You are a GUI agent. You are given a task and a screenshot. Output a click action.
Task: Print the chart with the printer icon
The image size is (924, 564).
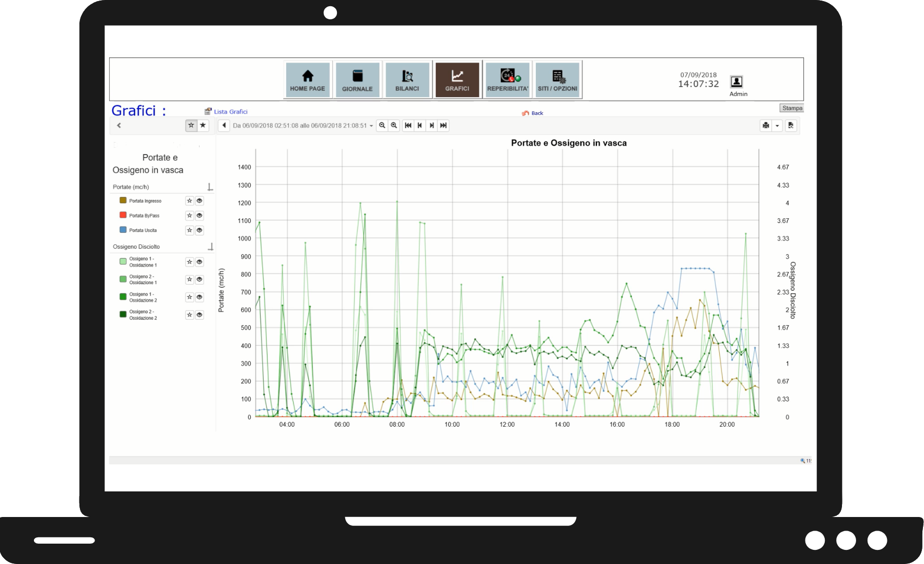[766, 125]
